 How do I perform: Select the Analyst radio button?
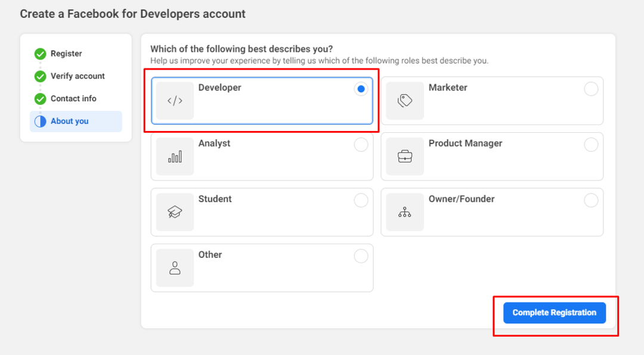tap(361, 144)
